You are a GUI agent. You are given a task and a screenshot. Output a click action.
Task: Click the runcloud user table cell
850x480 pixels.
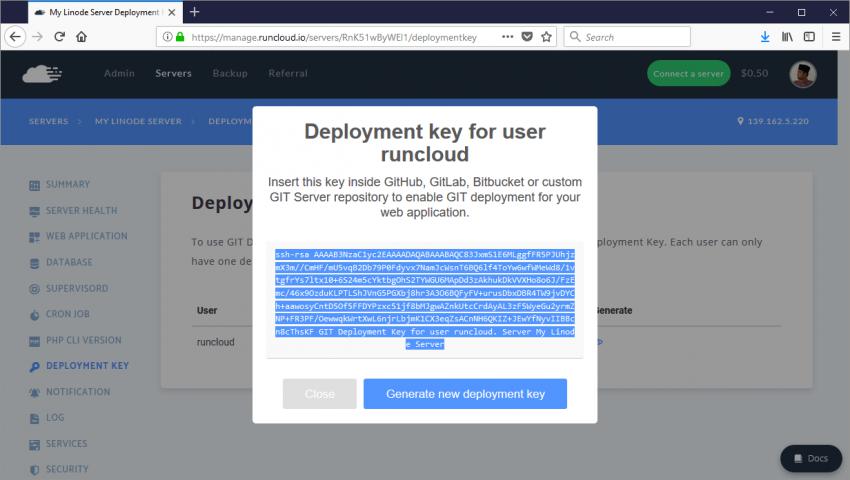216,342
